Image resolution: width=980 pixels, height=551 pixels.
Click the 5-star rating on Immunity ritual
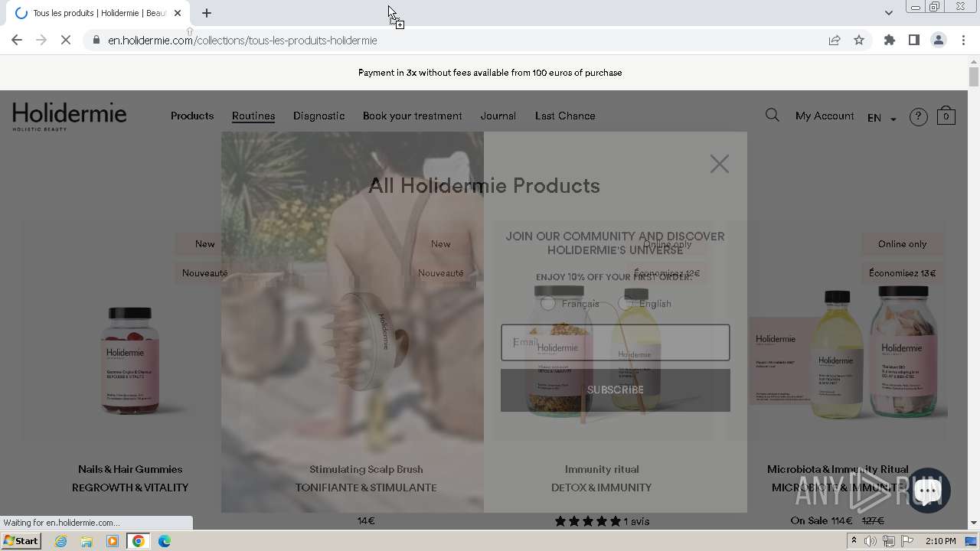[x=587, y=521]
